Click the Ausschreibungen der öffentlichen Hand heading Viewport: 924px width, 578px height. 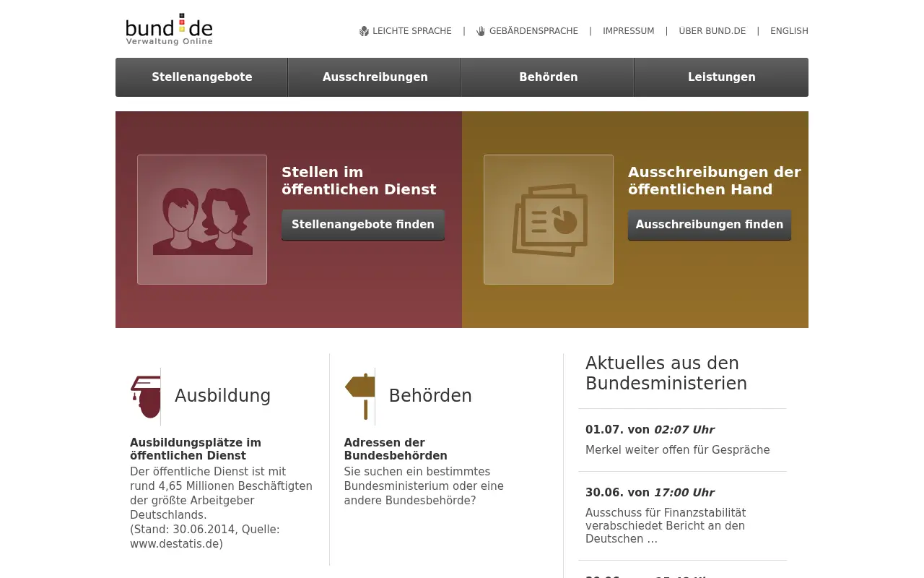[x=715, y=181]
